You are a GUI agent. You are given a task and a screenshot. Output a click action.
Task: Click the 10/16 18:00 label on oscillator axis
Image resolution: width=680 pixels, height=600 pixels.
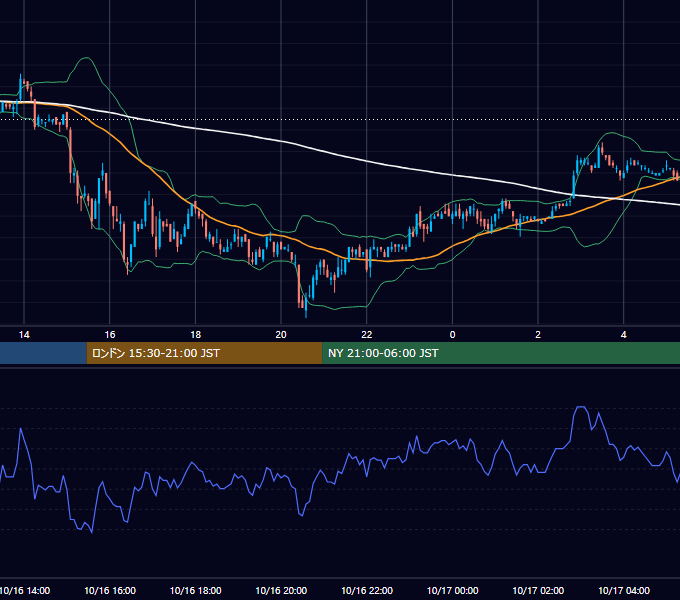(x=196, y=590)
